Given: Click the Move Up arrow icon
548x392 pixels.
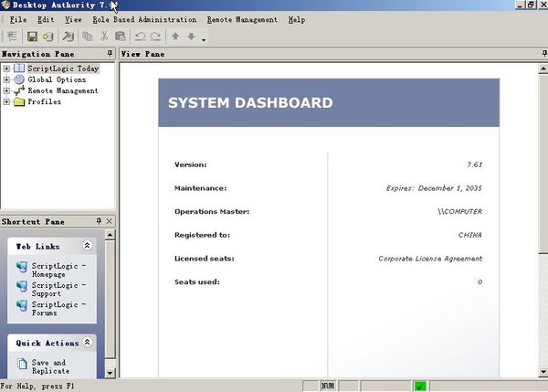Looking at the screenshot, I should 175,36.
